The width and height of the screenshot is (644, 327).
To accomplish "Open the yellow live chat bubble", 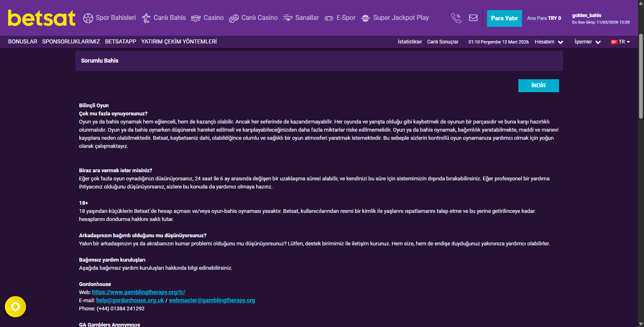I will (x=15, y=307).
